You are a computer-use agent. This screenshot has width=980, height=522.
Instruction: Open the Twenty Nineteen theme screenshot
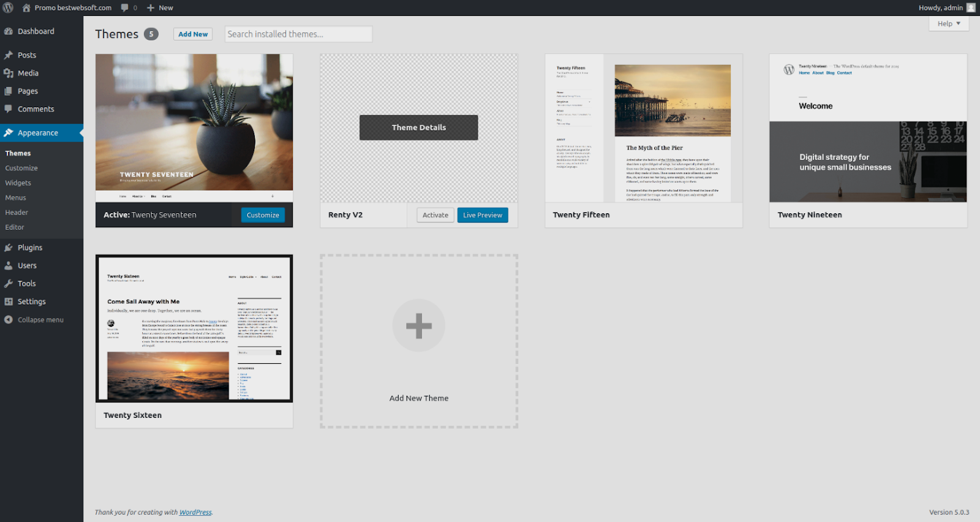[868, 128]
